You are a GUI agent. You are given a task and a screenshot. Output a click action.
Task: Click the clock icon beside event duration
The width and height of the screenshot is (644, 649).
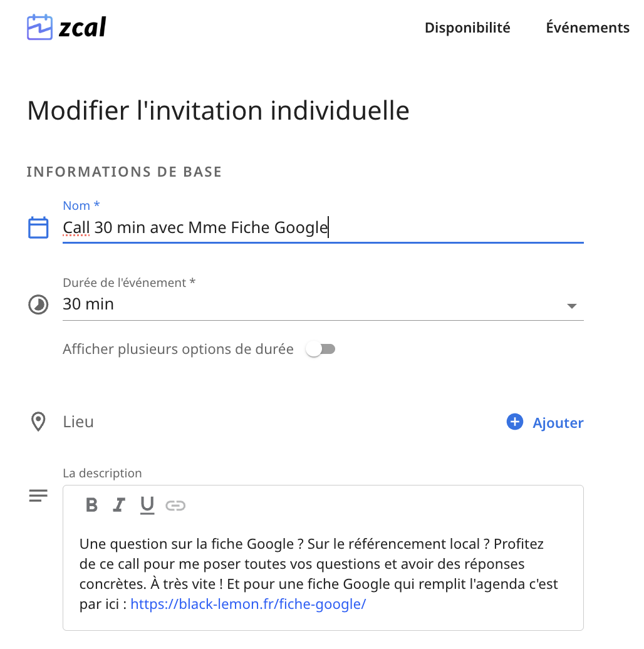click(x=38, y=305)
